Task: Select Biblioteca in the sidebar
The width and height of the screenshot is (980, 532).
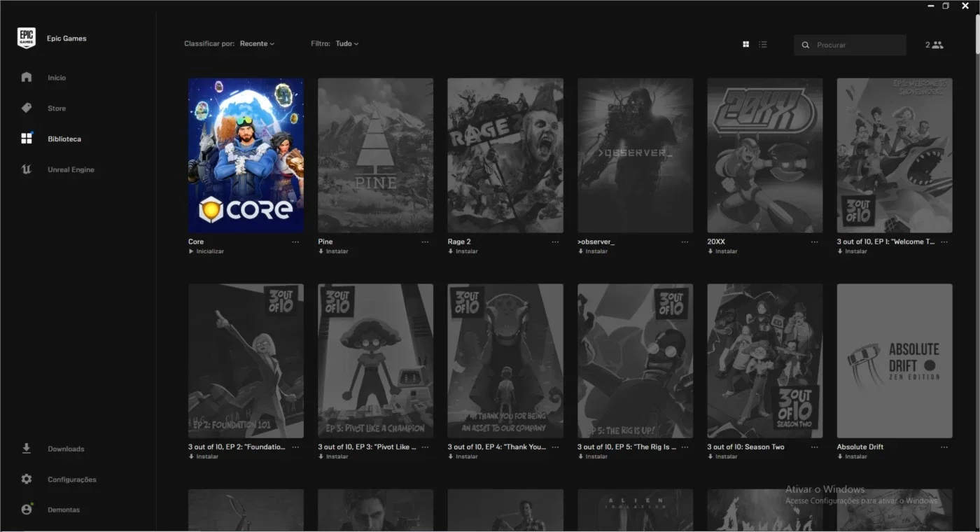Action: (x=64, y=139)
